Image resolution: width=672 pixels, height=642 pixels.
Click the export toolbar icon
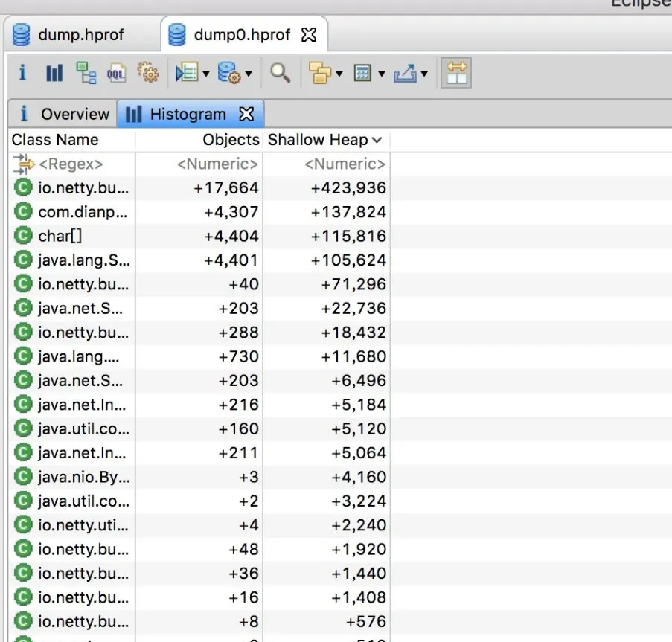pyautogui.click(x=405, y=73)
